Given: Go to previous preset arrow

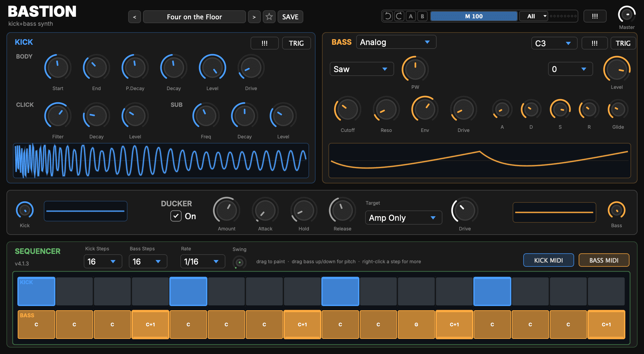Looking at the screenshot, I should (135, 17).
